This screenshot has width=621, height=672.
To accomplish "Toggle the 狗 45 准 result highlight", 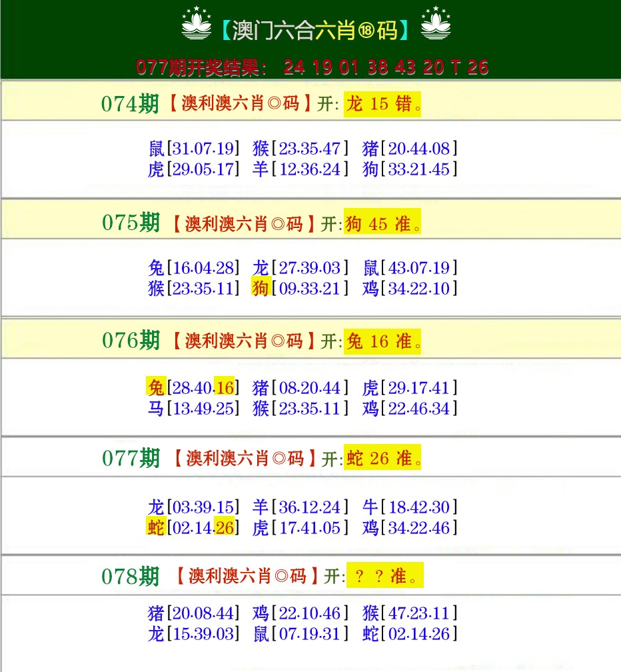I will pos(382,224).
